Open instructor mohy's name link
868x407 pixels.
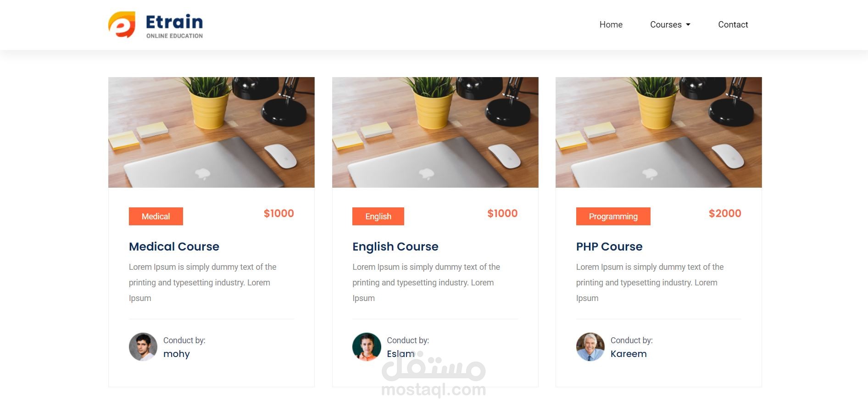coord(177,354)
